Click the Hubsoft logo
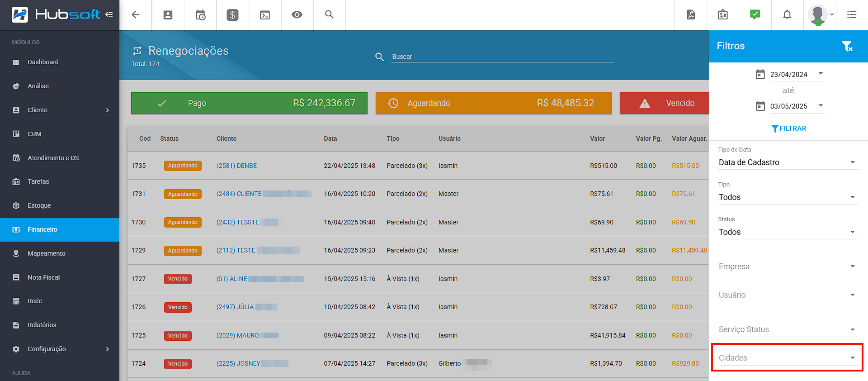Viewport: 868px width, 381px height. coord(56,14)
